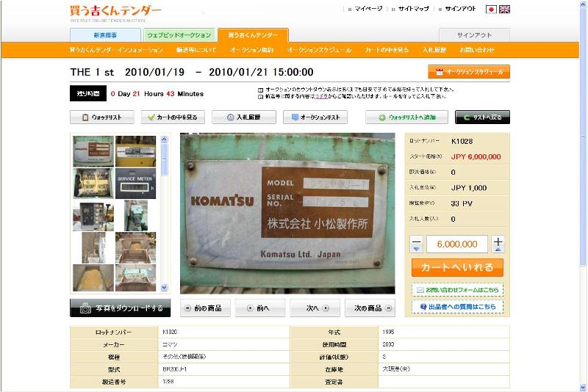Open サイトマップ link in header
The image size is (588, 392).
pyautogui.click(x=413, y=9)
